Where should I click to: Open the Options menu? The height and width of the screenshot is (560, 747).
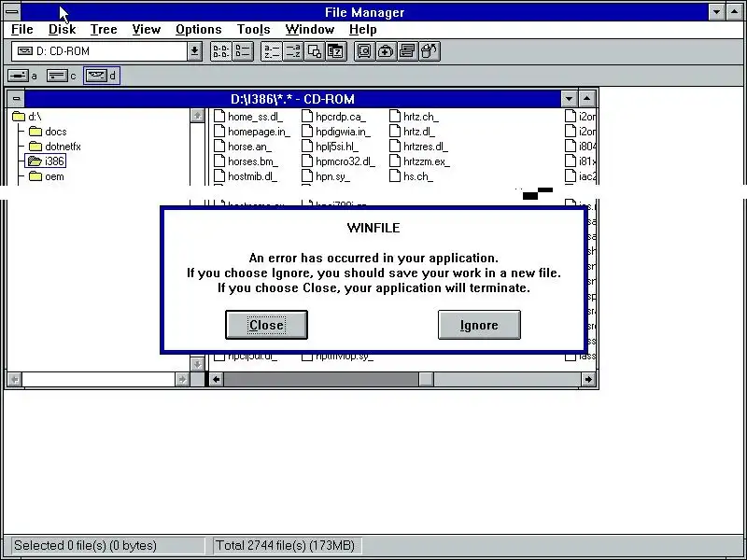pyautogui.click(x=199, y=30)
